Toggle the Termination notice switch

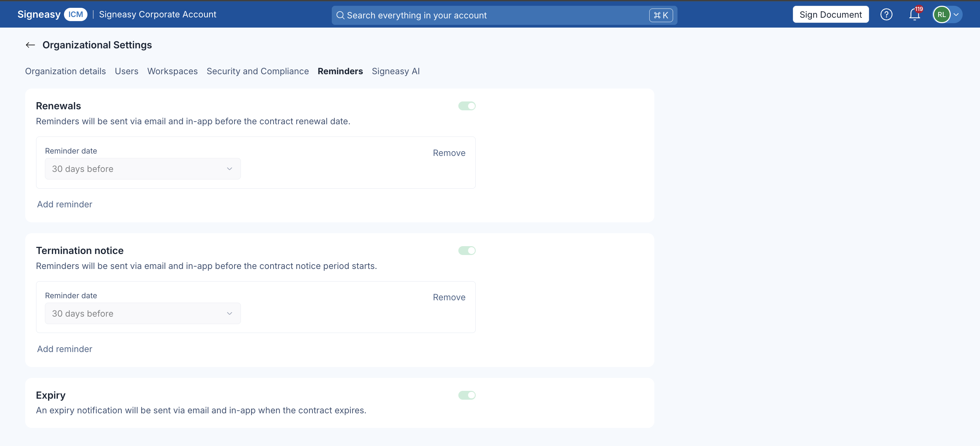tap(467, 250)
